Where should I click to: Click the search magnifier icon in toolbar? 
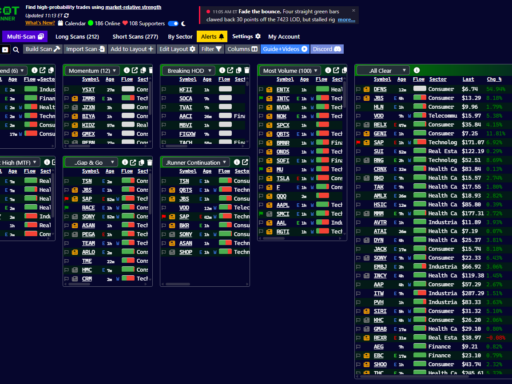(x=16, y=50)
